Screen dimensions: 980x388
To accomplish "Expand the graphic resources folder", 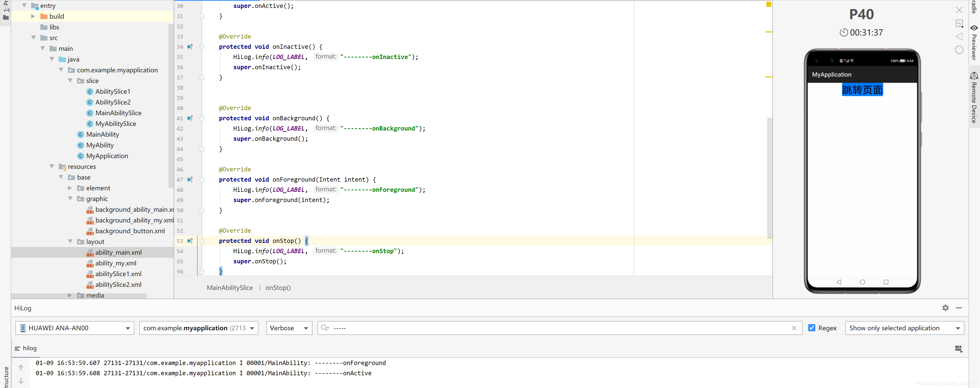I will pos(71,198).
